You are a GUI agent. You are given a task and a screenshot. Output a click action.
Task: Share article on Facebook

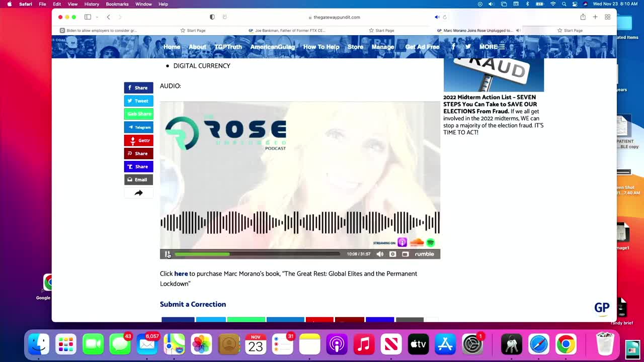click(x=138, y=87)
